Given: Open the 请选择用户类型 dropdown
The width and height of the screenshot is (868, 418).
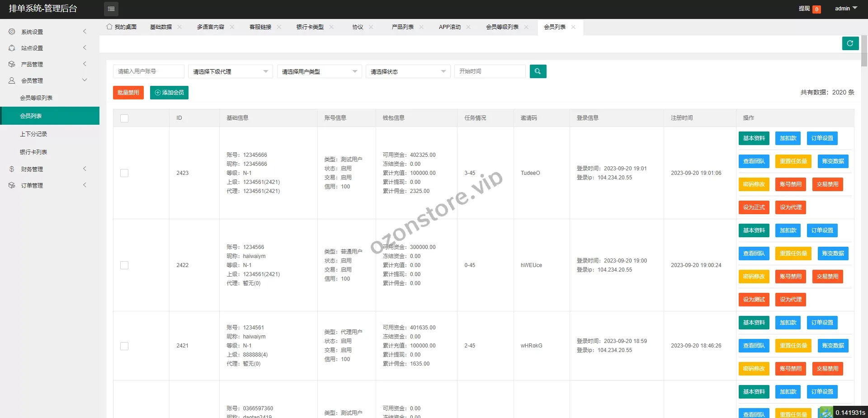Looking at the screenshot, I should click(x=319, y=71).
